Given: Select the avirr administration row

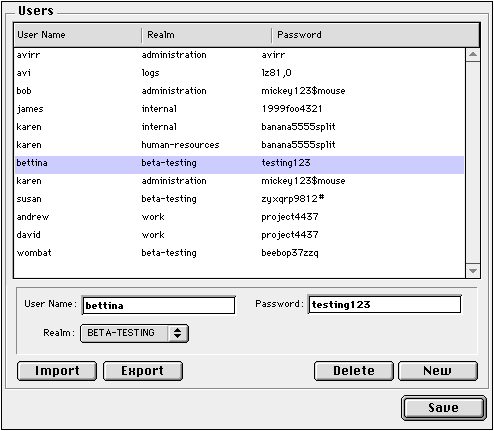Looking at the screenshot, I should tap(239, 55).
